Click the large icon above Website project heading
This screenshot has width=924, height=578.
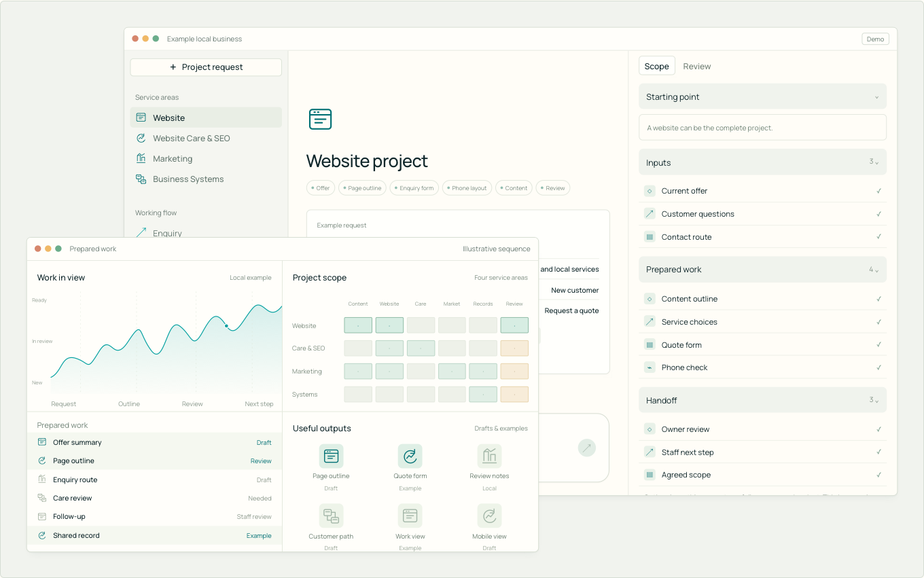click(320, 119)
